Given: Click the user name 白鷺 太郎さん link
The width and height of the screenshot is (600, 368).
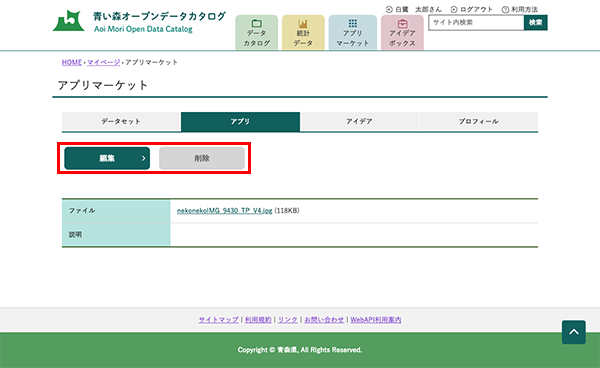Looking at the screenshot, I should pyautogui.click(x=414, y=9).
